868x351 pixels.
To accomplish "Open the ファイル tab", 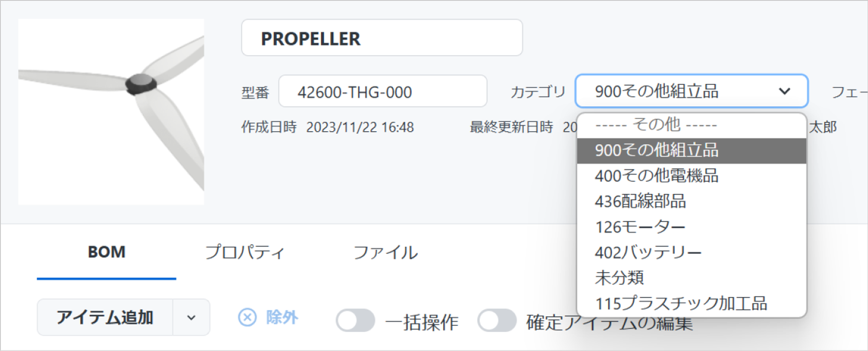I will tap(385, 252).
